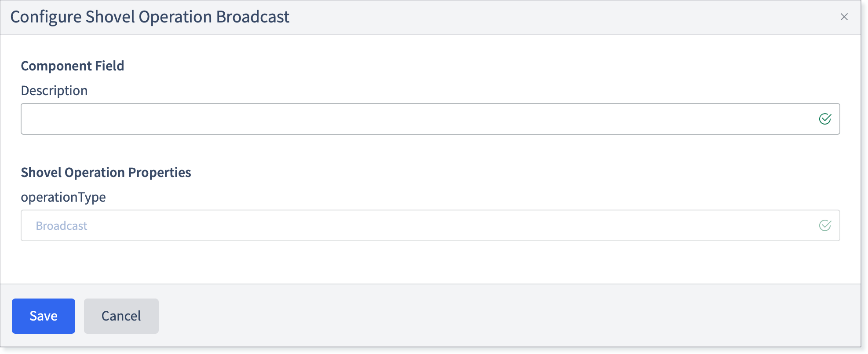Click the blue Save button in the footer

pyautogui.click(x=44, y=316)
